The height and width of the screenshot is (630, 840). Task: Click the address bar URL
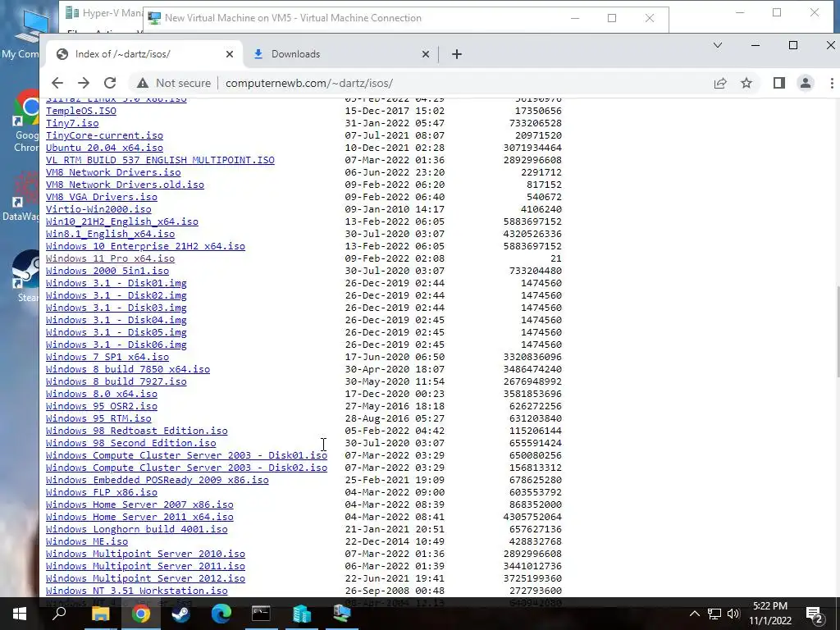(309, 83)
